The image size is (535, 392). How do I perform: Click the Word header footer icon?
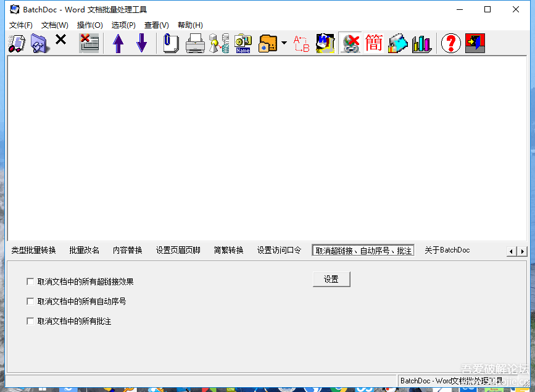click(x=325, y=43)
